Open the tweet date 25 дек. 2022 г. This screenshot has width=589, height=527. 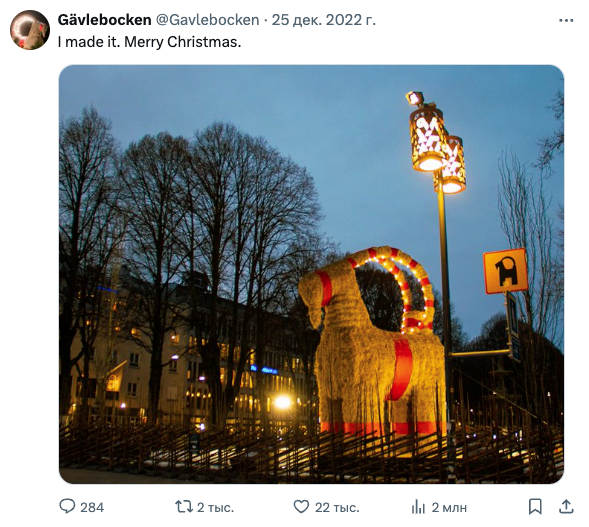pyautogui.click(x=323, y=20)
